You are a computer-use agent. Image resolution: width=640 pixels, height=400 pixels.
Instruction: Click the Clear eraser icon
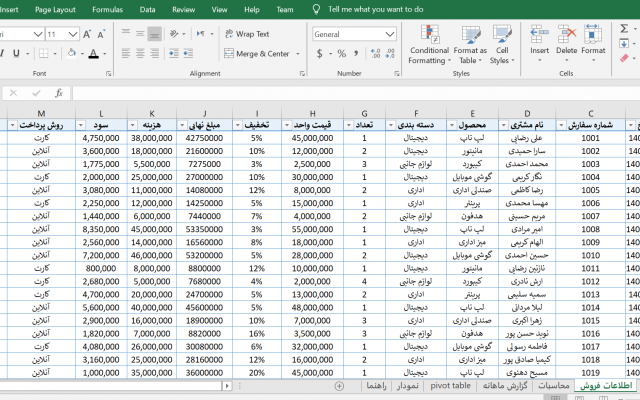coord(624,58)
